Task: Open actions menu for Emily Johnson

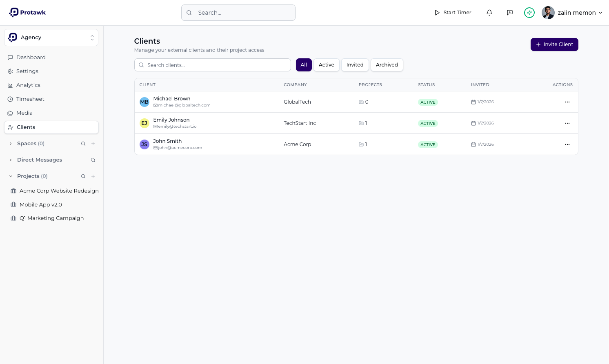Action: 567,123
